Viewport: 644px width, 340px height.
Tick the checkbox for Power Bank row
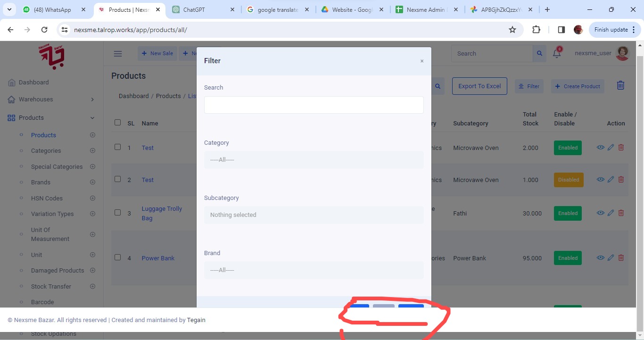(118, 257)
